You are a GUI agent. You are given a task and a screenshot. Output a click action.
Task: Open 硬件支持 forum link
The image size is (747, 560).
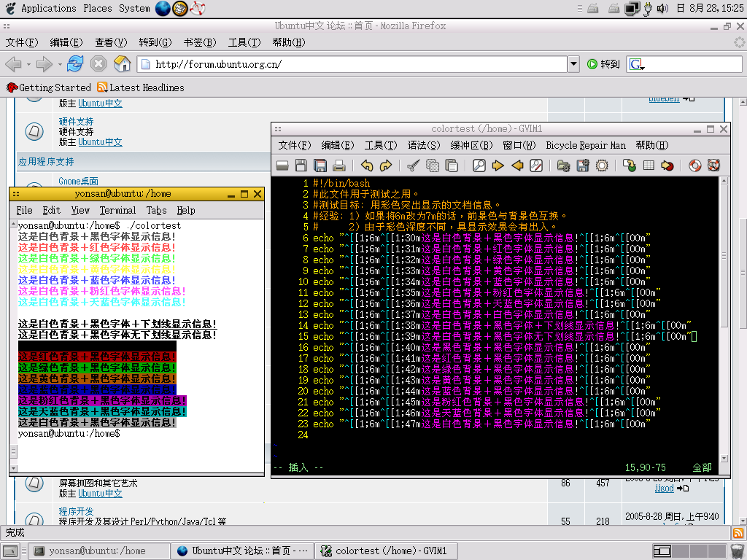[x=76, y=122]
